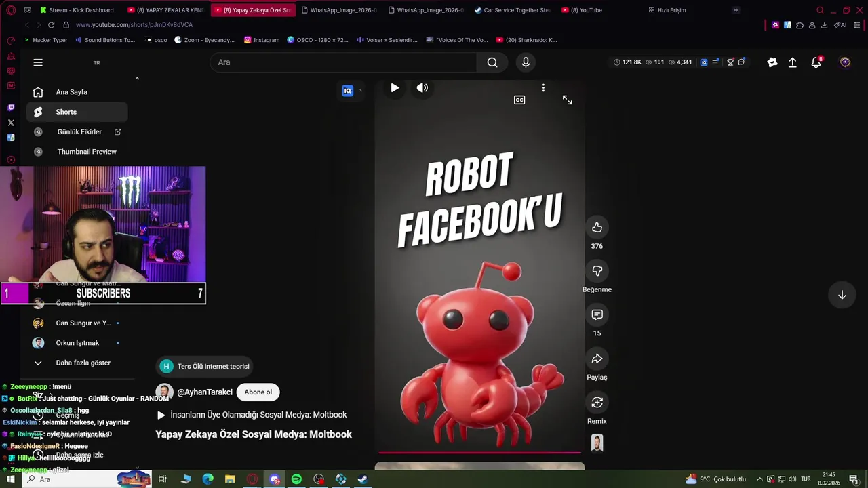Open the Windows Start button
Image resolution: width=868 pixels, height=488 pixels.
[11, 479]
